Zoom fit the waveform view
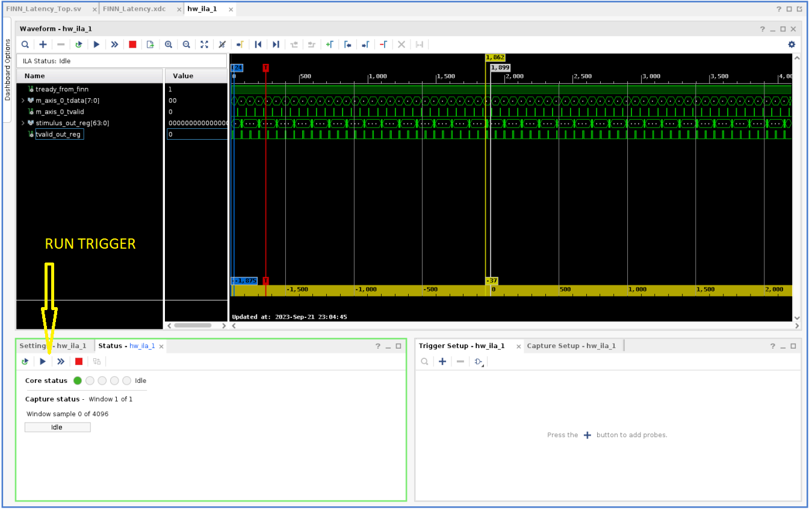812x510 pixels. point(204,45)
